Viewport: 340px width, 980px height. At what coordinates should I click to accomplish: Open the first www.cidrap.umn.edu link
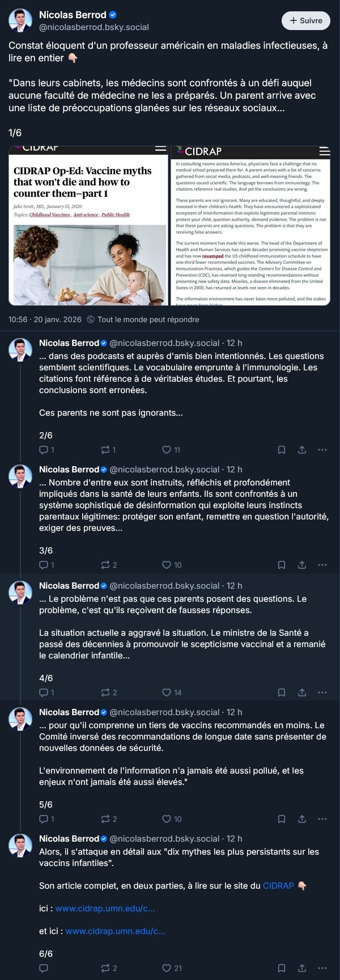pyautogui.click(x=105, y=908)
